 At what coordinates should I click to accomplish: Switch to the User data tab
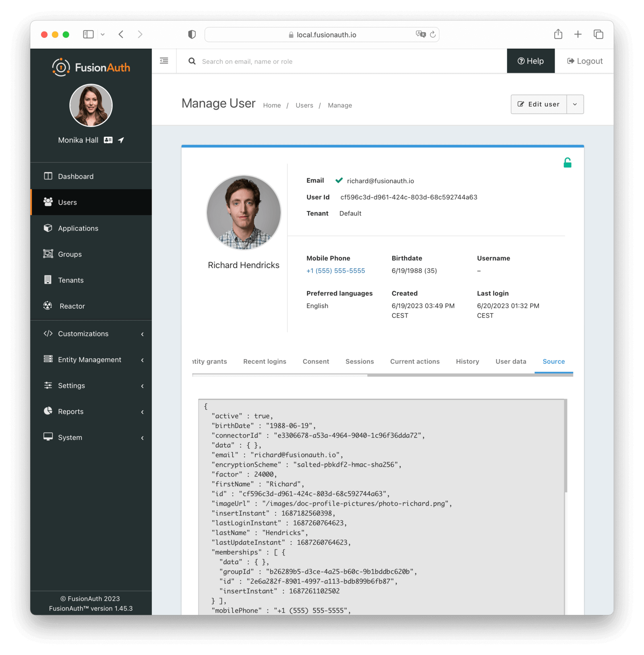point(511,362)
